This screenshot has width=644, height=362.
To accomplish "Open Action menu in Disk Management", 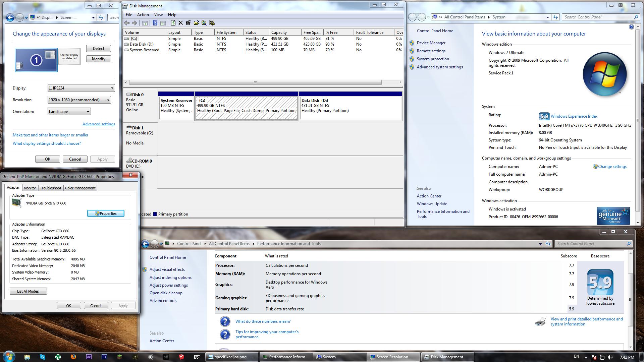I will (x=143, y=15).
